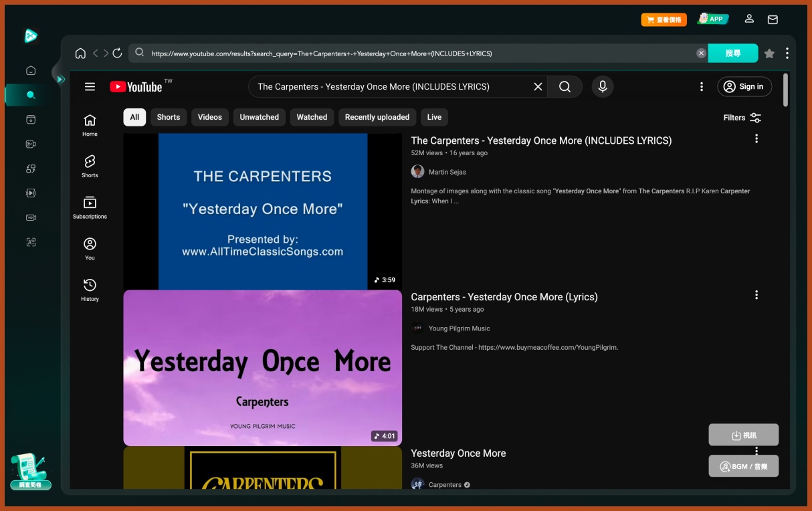
Task: Open History in YouTube sidebar
Action: click(x=90, y=290)
